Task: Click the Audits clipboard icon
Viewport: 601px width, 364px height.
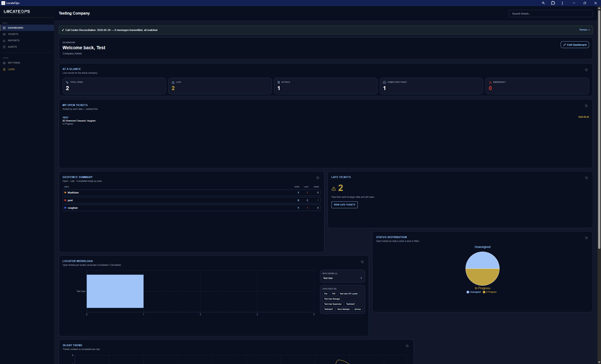Action: 4,47
